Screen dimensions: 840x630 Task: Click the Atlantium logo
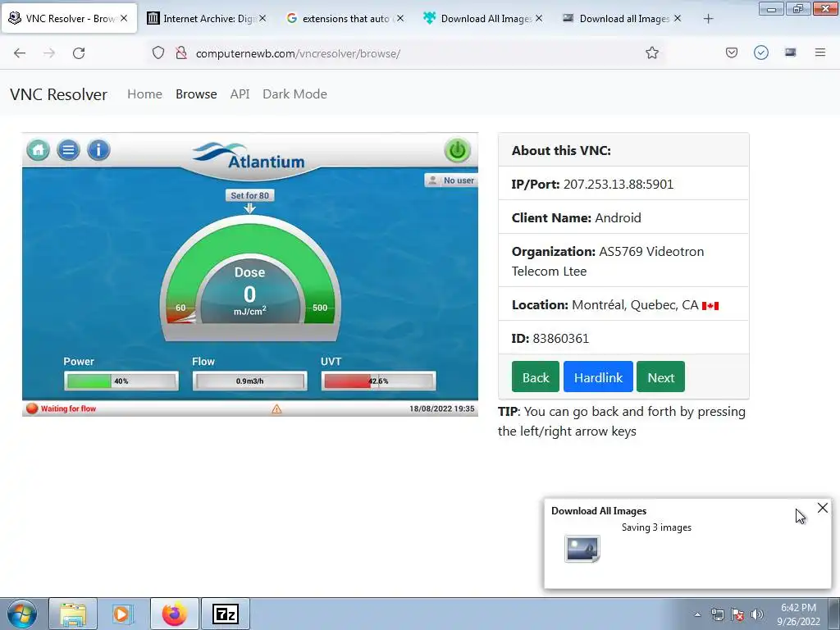tap(249, 156)
